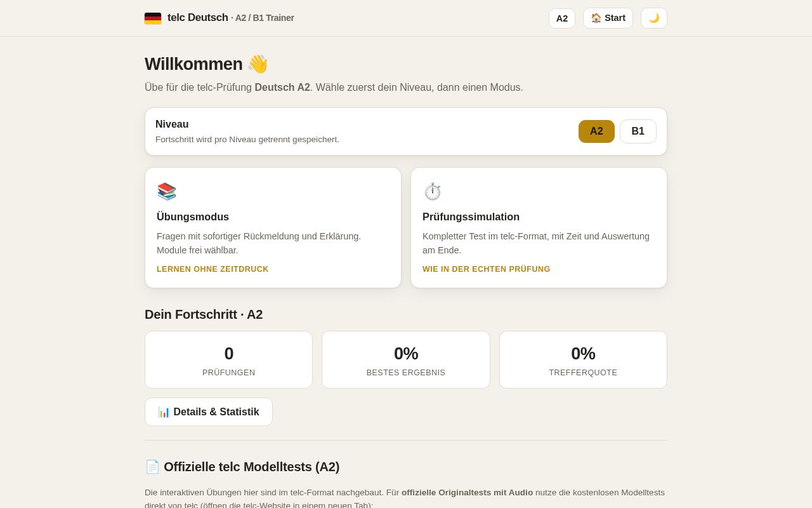Viewport: 812px width, 508px height.
Task: Click the bold 'Deutsch A2' in the subtitle
Action: coord(282,88)
